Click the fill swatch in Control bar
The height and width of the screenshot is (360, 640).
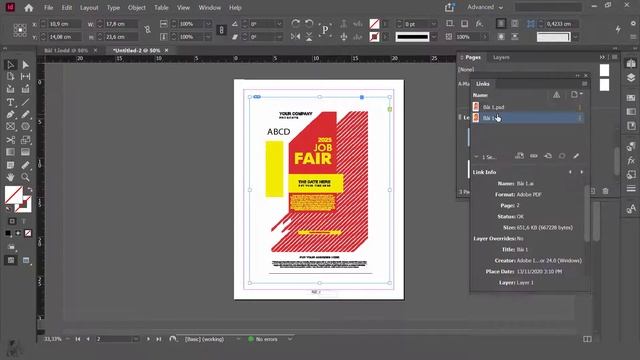point(374,24)
